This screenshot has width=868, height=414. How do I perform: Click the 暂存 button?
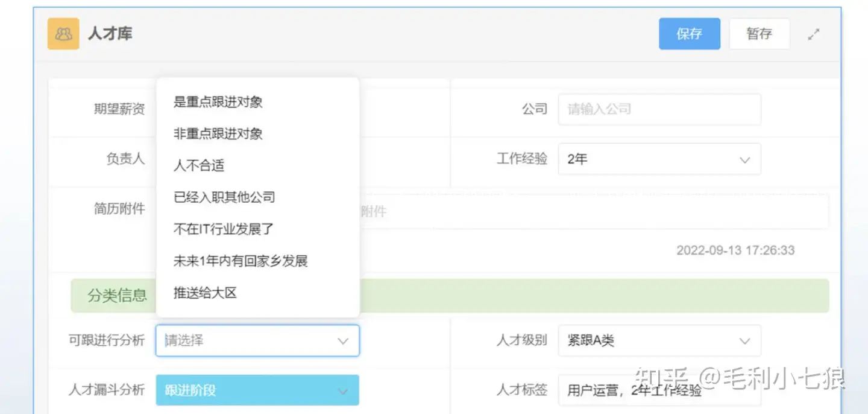click(759, 34)
